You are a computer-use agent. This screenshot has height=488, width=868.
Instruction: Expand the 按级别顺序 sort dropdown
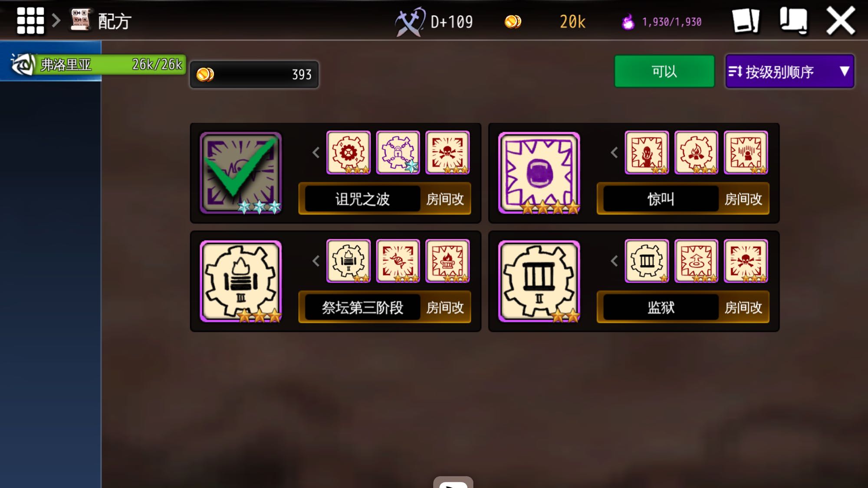(789, 71)
